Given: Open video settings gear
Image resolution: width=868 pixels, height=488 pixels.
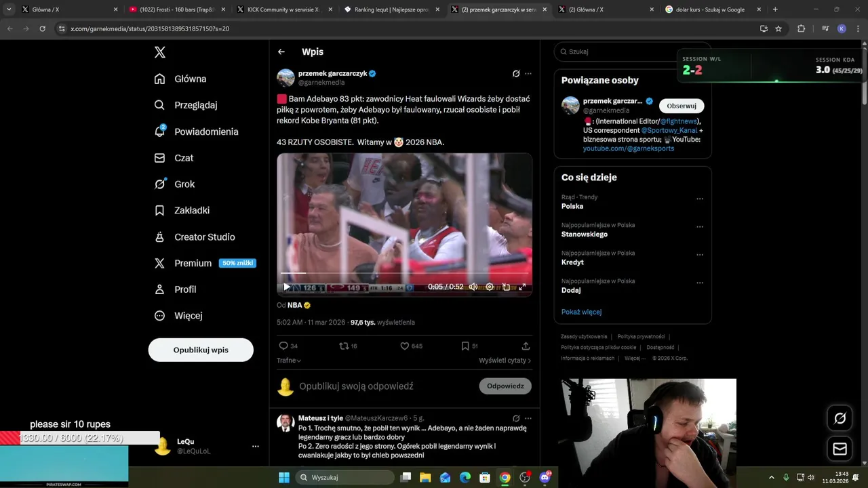Looking at the screenshot, I should [490, 287].
